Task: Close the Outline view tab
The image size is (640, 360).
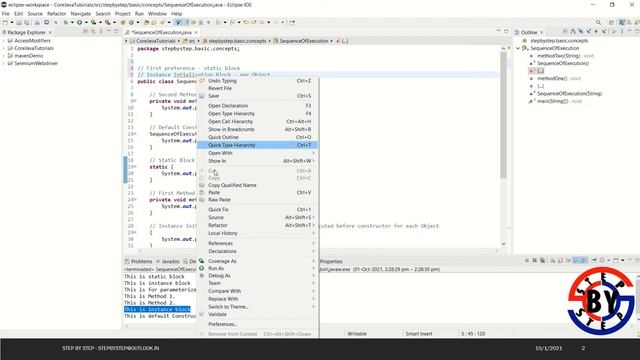Action: coord(542,32)
